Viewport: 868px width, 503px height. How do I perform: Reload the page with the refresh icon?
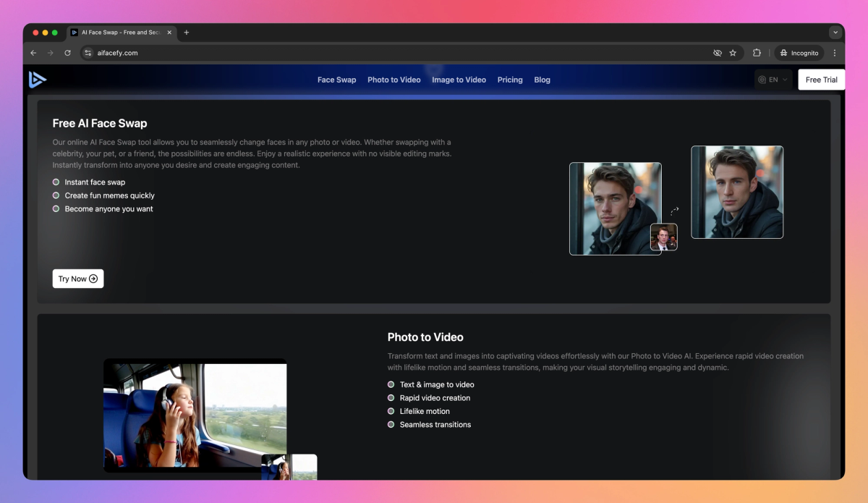pos(67,53)
